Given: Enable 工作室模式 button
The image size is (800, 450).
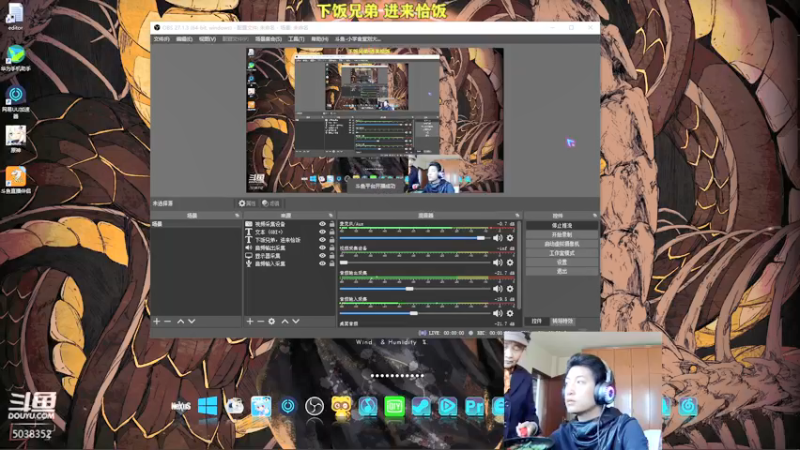Looking at the screenshot, I should 562,253.
